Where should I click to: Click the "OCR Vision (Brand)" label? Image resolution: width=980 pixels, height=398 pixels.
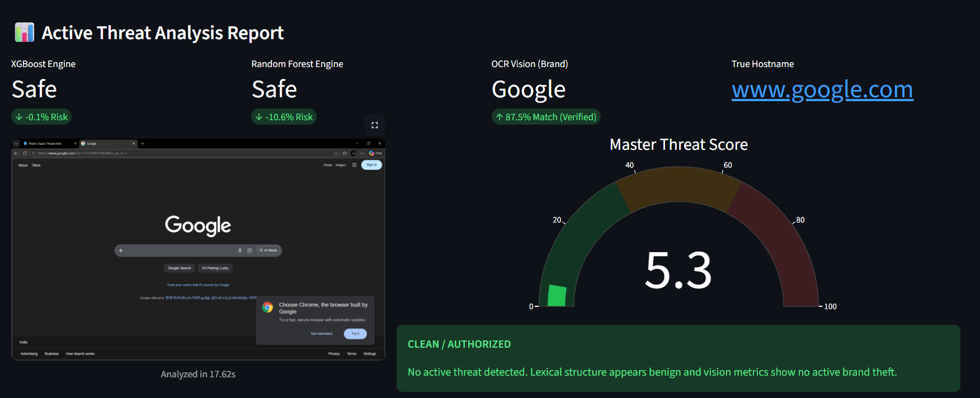[530, 64]
